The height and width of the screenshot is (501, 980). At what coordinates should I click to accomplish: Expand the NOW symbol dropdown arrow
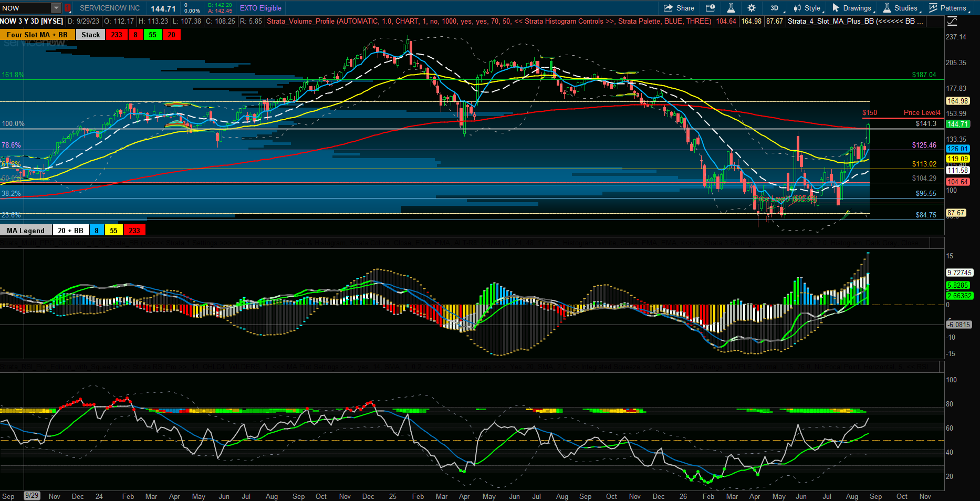click(56, 8)
